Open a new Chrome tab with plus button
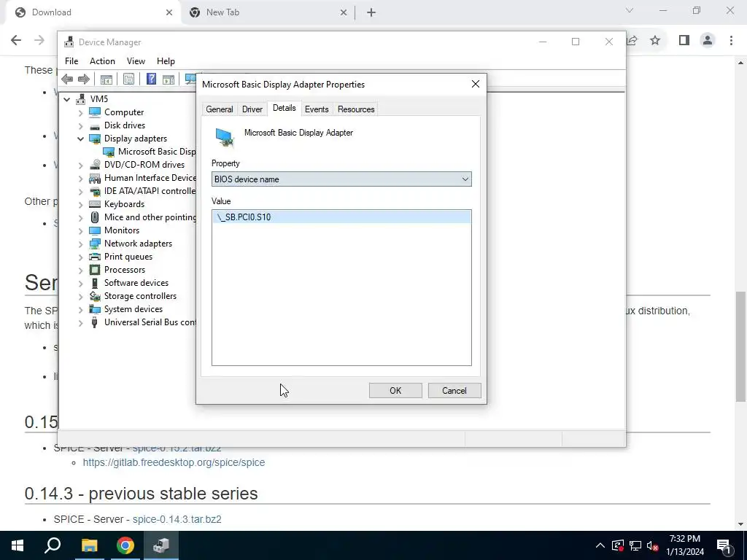Image resolution: width=747 pixels, height=560 pixels. [371, 13]
